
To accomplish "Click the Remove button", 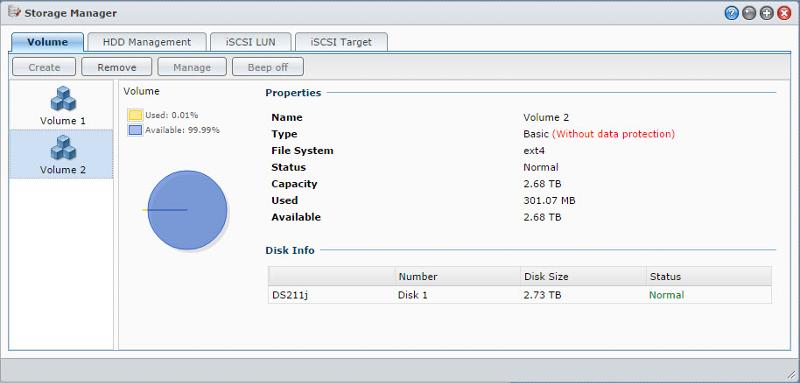I will [117, 67].
